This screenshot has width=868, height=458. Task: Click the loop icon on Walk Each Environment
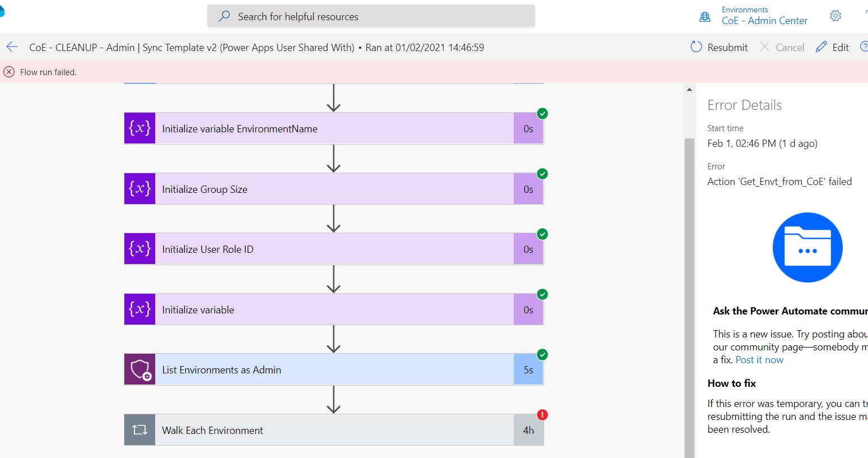pos(139,429)
